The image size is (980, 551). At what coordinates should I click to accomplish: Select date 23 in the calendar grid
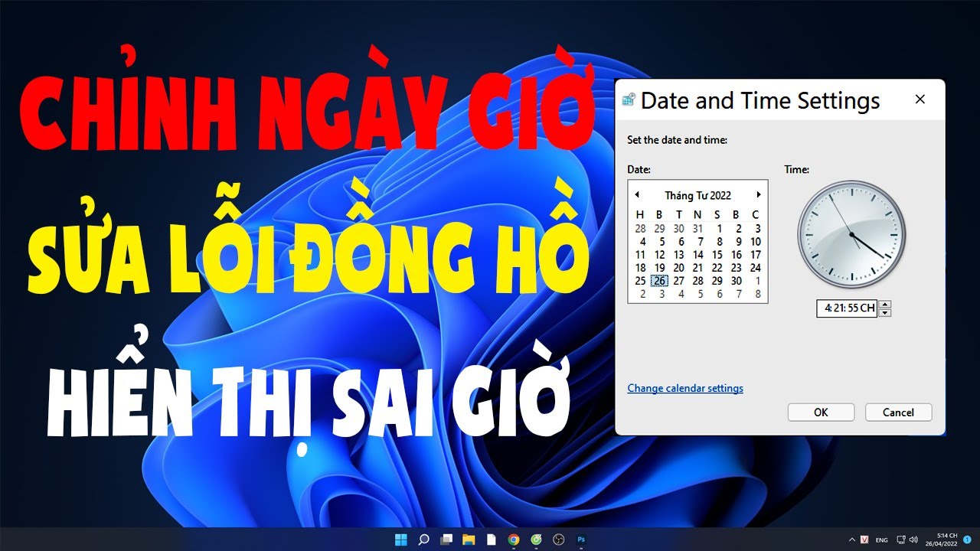(737, 268)
